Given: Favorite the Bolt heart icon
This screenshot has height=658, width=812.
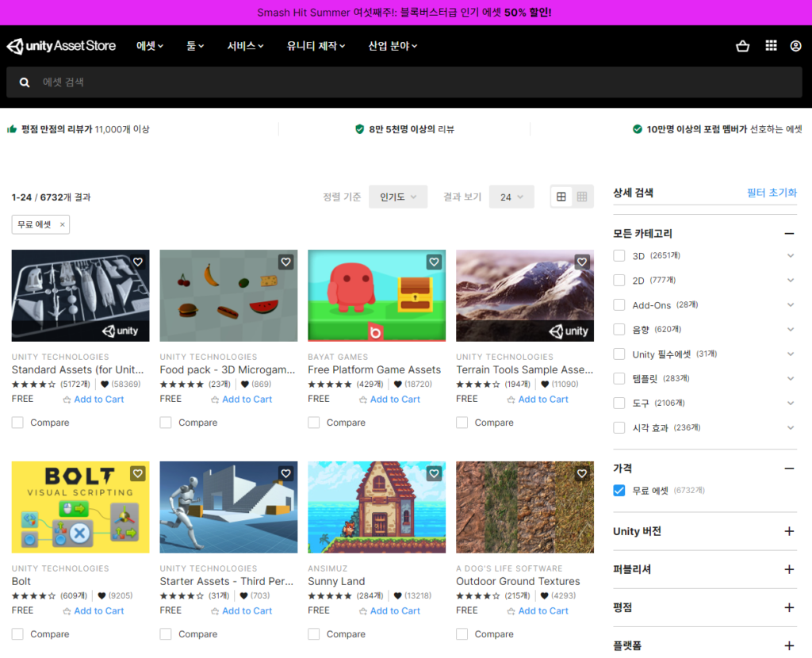Looking at the screenshot, I should point(138,473).
